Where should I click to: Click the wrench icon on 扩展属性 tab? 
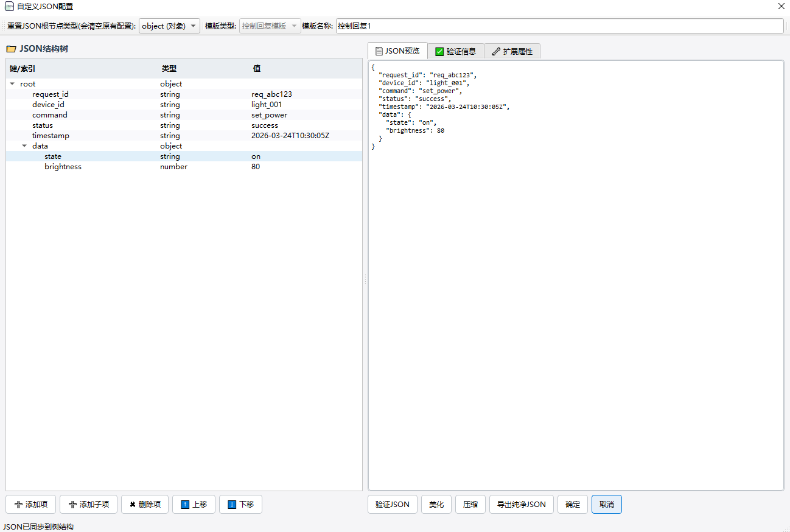496,52
